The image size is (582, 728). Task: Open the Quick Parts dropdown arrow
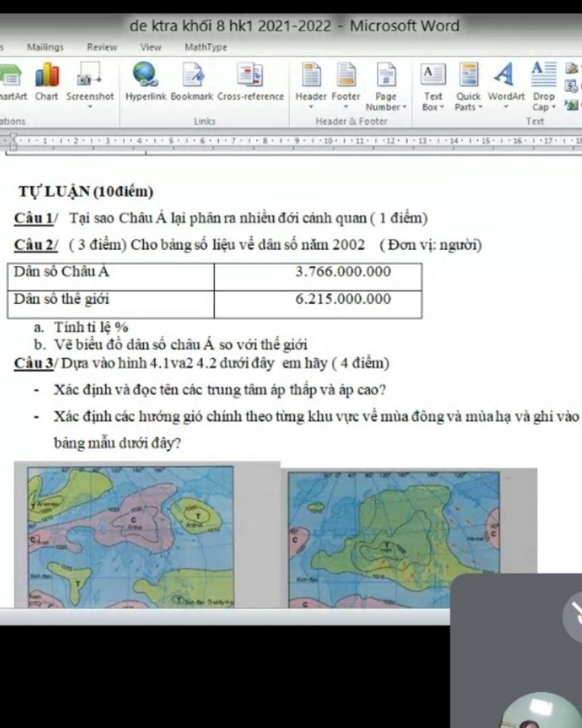pyautogui.click(x=480, y=107)
